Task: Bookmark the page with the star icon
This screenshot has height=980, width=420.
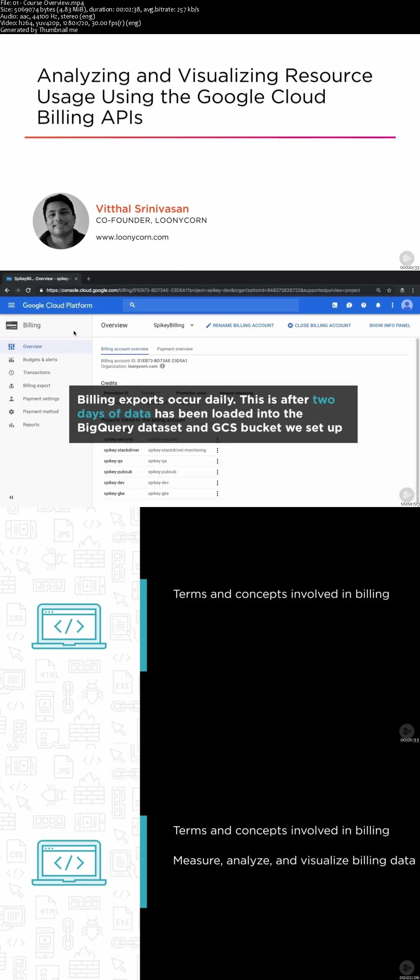Action: [389, 290]
